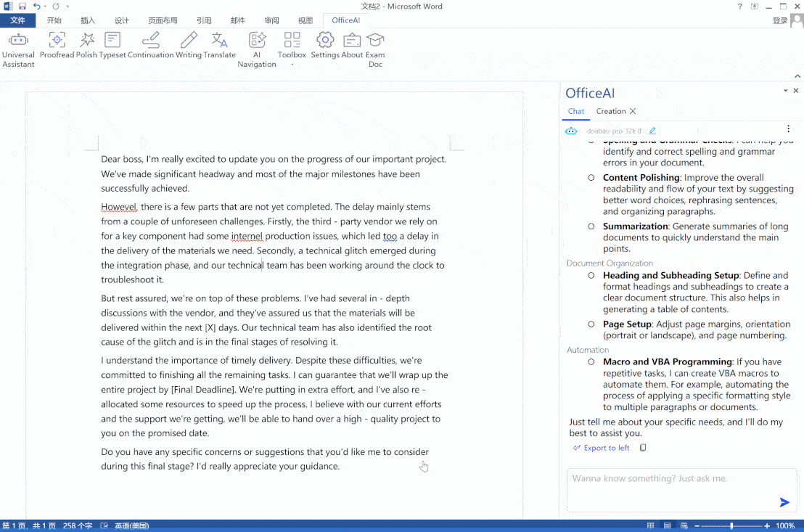Start the Continuation writing tool
This screenshot has height=532, width=804.
[x=150, y=45]
